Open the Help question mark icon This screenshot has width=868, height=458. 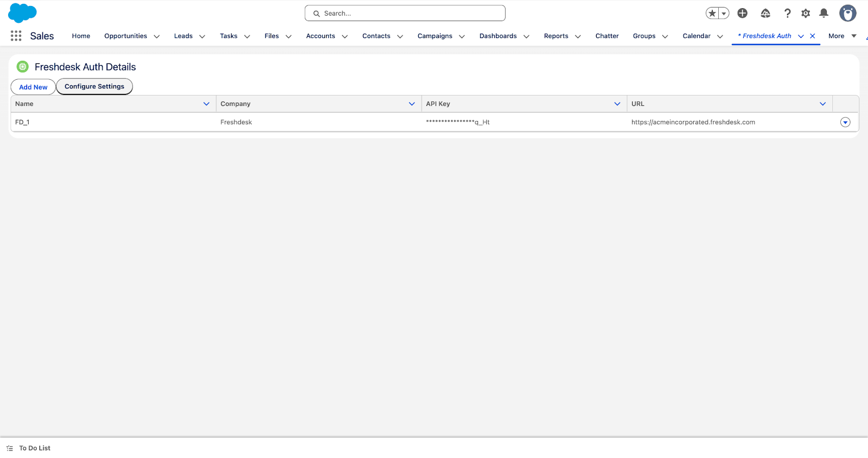(787, 13)
